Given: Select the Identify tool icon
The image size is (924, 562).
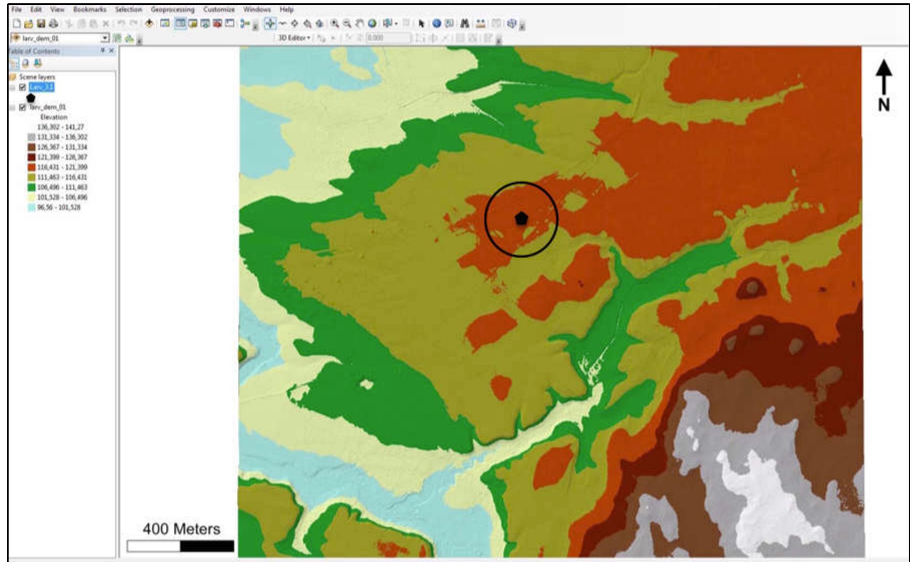Looking at the screenshot, I should pos(436,23).
